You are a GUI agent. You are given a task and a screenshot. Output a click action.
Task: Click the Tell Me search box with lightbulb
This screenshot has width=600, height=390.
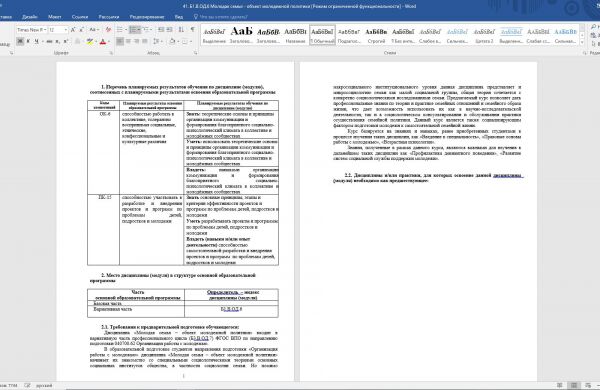221,17
